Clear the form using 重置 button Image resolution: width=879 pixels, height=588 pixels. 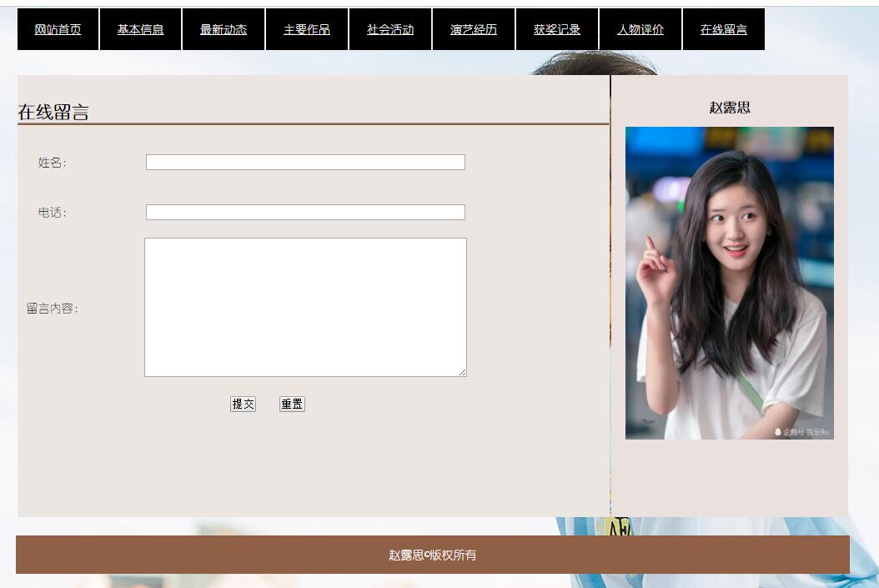(292, 405)
